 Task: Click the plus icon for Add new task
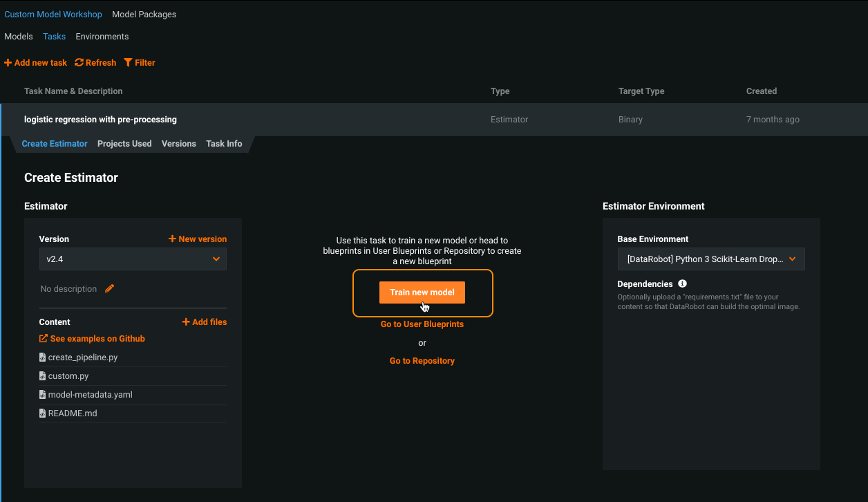pos(8,63)
